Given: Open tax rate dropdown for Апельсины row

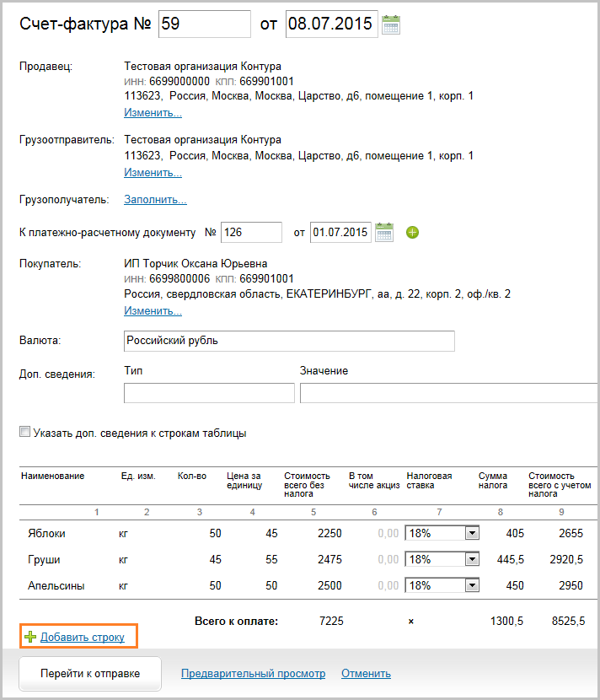Looking at the screenshot, I should 472,585.
